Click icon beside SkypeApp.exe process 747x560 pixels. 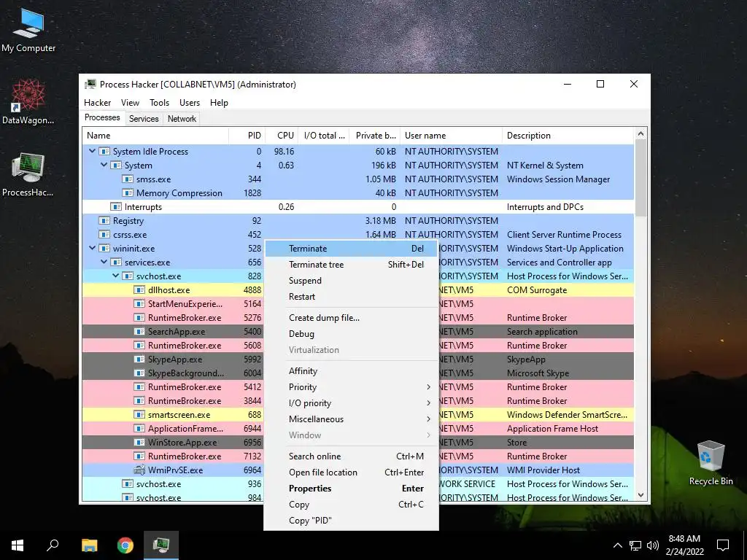(139, 359)
